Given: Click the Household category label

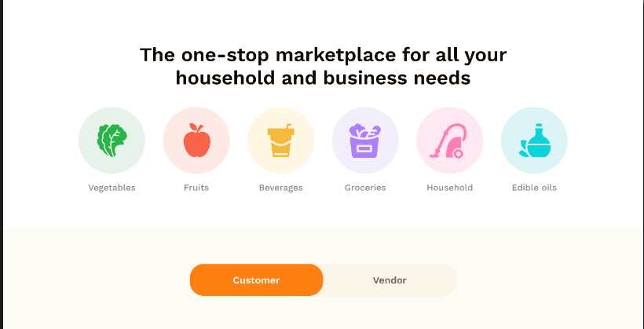Looking at the screenshot, I should coord(449,188).
